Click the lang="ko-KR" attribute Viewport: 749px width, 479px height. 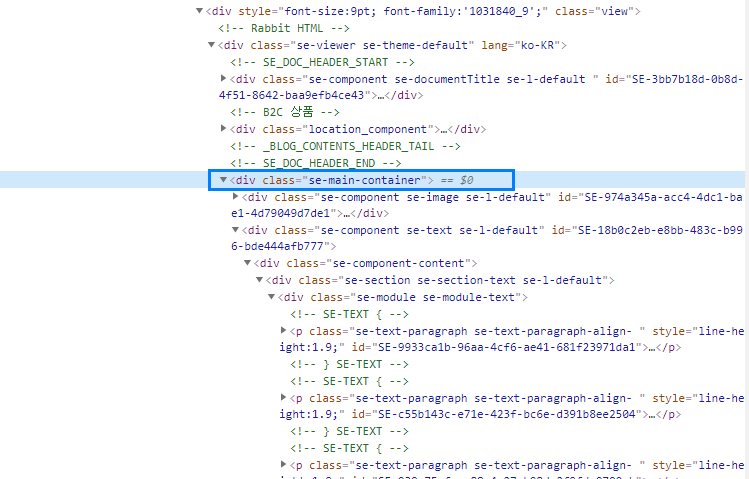point(521,45)
